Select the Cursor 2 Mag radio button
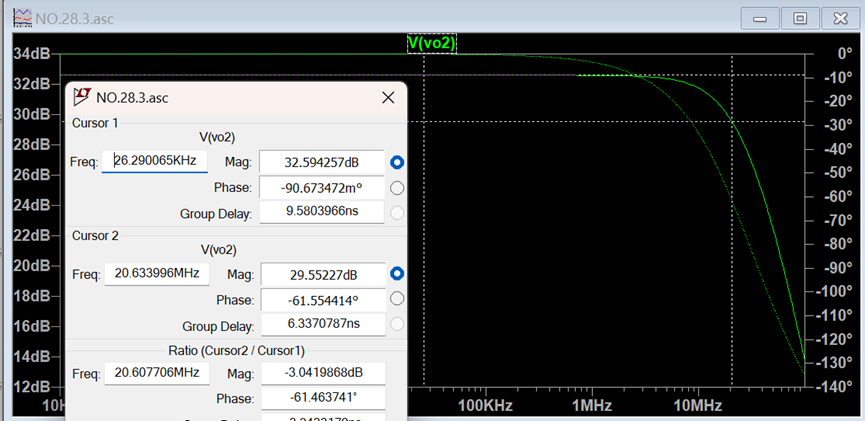 point(397,273)
